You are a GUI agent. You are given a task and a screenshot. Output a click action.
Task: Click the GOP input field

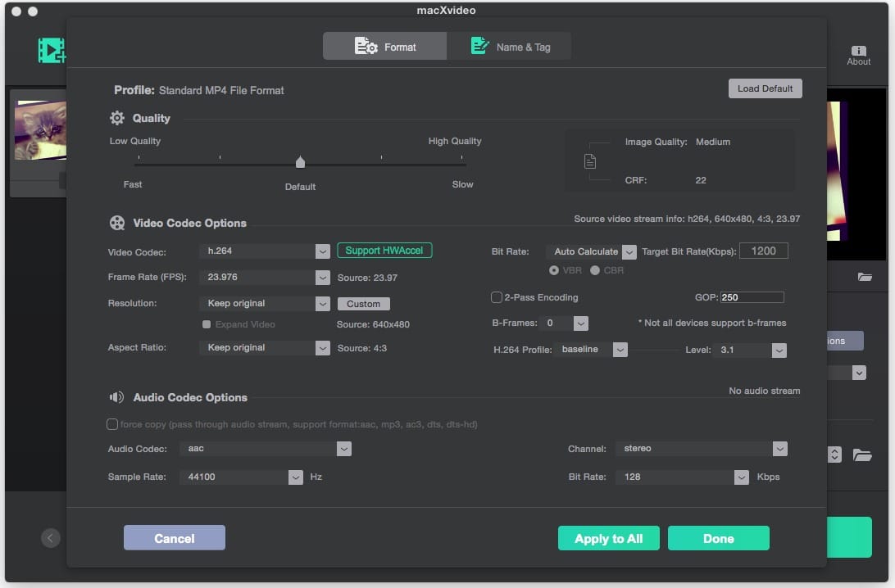click(752, 297)
